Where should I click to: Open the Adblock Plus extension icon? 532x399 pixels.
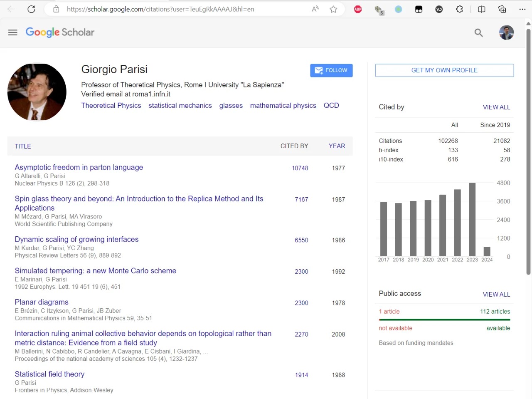pos(358,9)
